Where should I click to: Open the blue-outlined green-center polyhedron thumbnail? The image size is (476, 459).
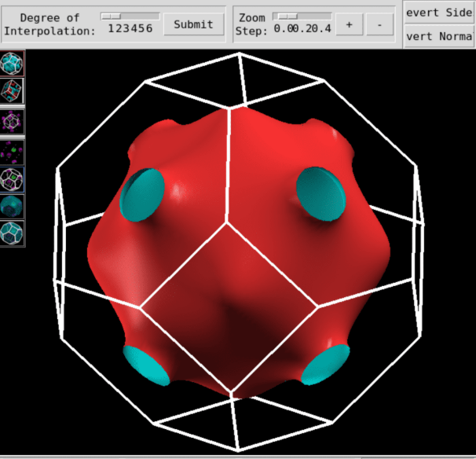[x=12, y=179]
